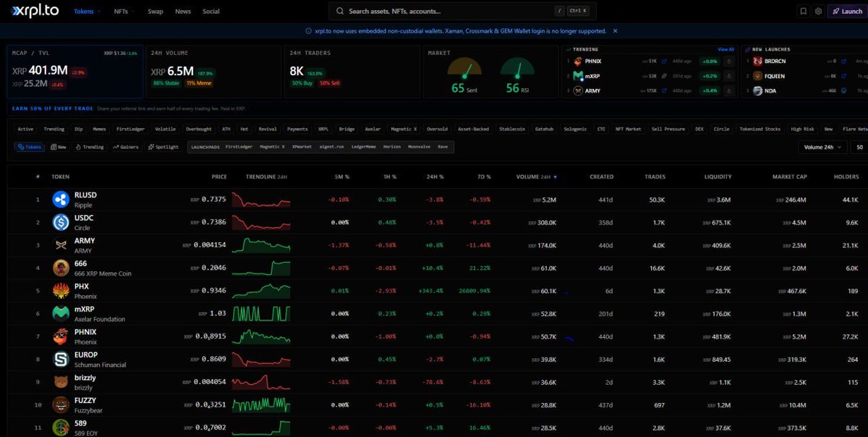The image size is (868, 437).
Task: Toggle the Tokens view filter
Action: point(30,147)
